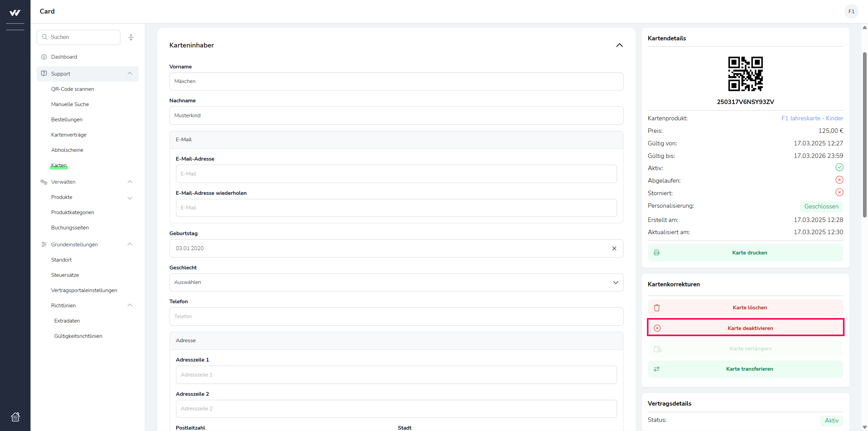Screen dimensions: 868x431
Task: Go to Kartenverträge in the sidebar
Action: point(69,135)
